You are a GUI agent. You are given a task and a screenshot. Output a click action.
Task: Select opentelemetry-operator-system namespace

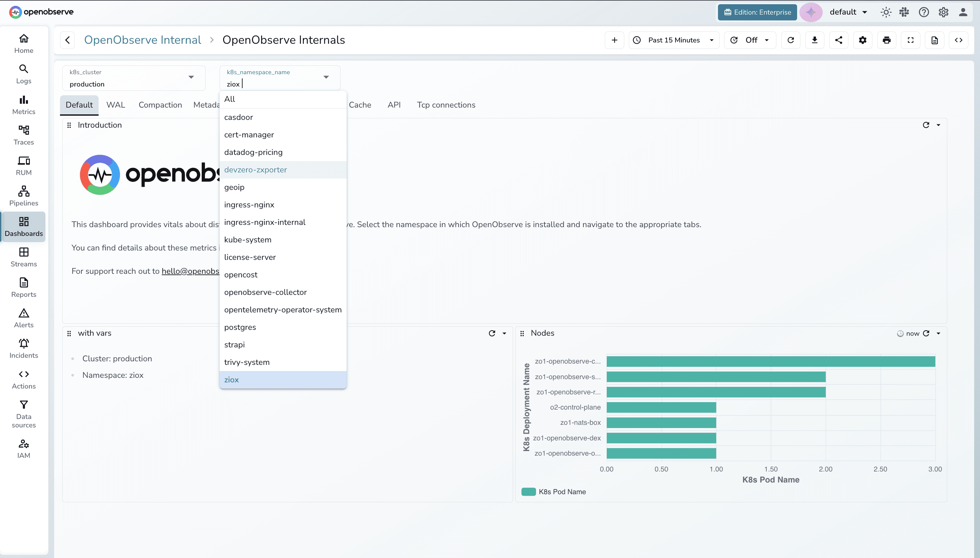coord(283,310)
